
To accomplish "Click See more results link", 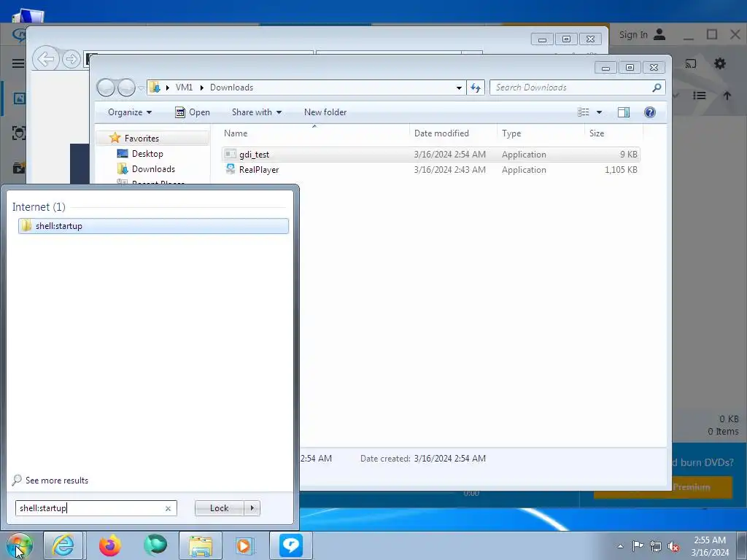I will [x=57, y=480].
